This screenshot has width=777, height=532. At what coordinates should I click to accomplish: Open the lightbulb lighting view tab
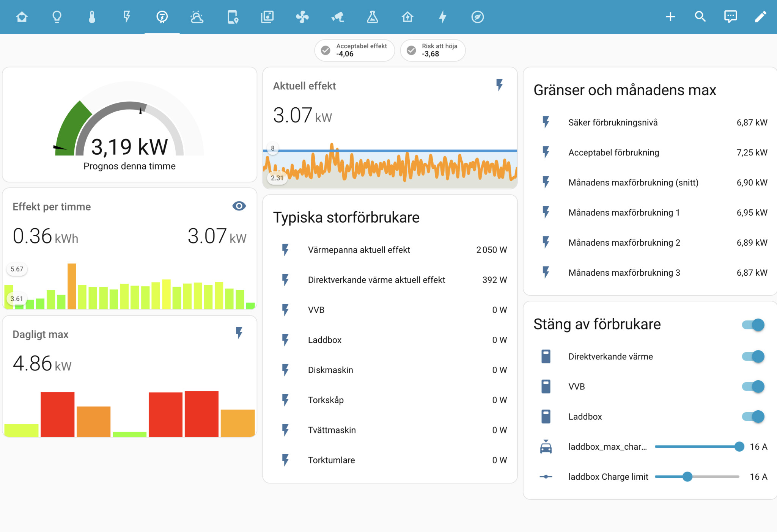[x=57, y=17]
